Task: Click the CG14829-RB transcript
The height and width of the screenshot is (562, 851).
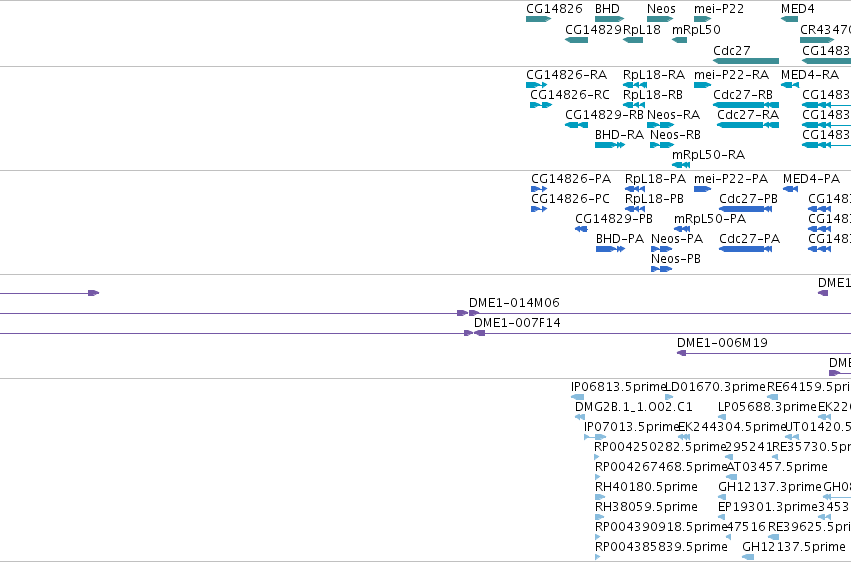Action: click(576, 125)
